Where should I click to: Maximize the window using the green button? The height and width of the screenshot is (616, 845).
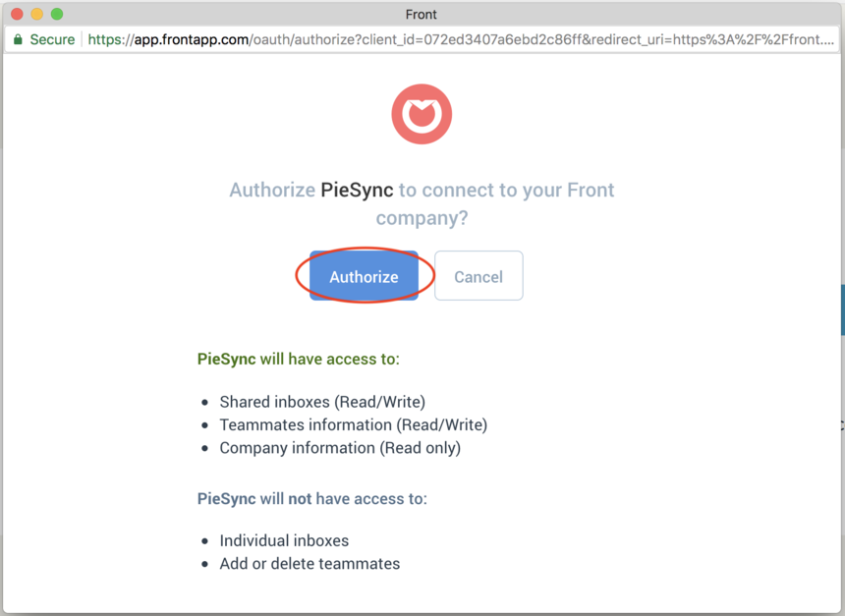pyautogui.click(x=57, y=14)
